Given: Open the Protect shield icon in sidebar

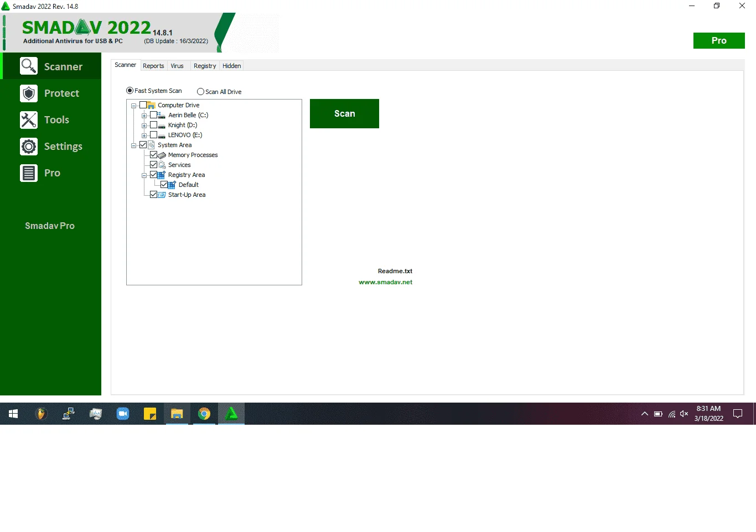Looking at the screenshot, I should pos(29,93).
